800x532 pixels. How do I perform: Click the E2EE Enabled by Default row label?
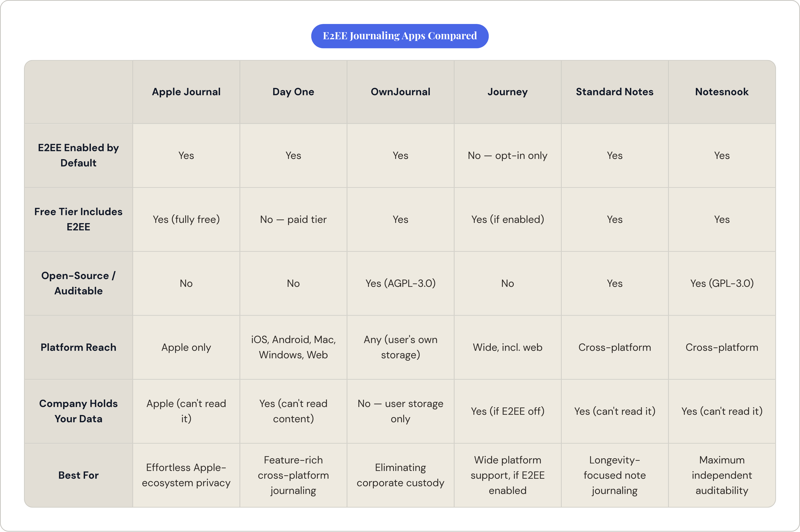78,155
